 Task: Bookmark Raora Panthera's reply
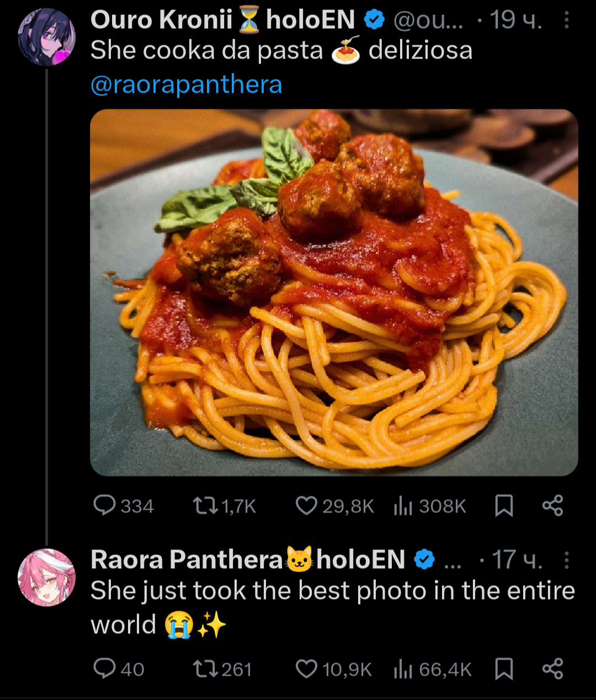coord(503,669)
